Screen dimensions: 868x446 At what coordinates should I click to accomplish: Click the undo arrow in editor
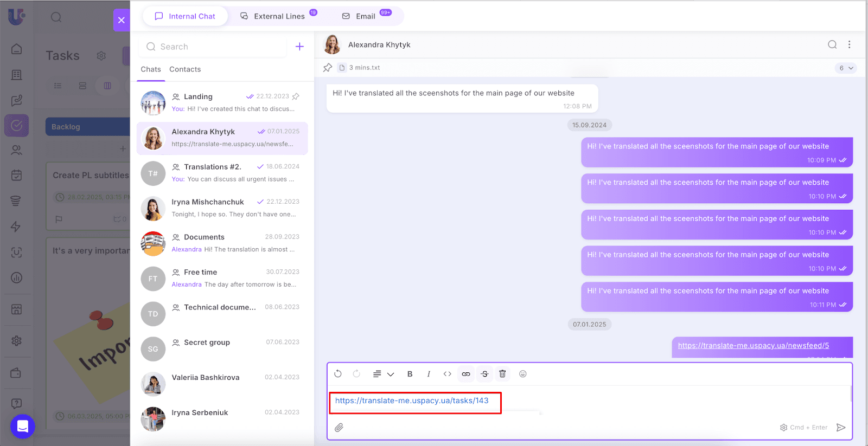point(338,374)
